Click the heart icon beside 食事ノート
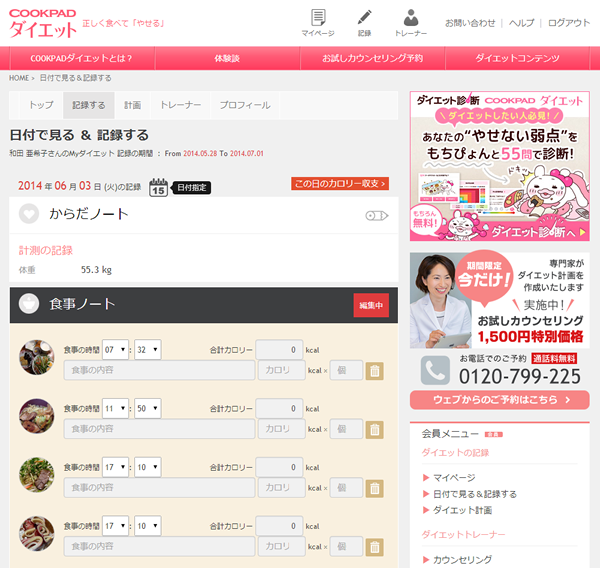The height and width of the screenshot is (568, 600). coord(29,304)
